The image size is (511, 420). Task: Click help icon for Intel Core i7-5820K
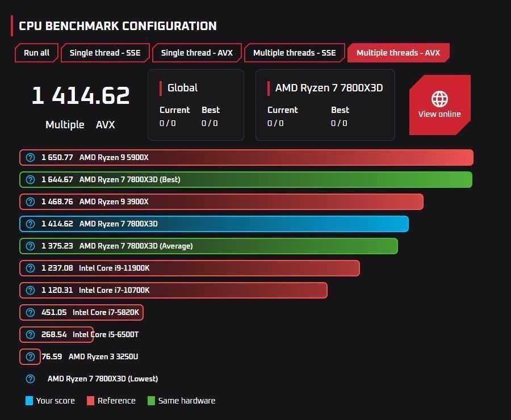(30, 313)
